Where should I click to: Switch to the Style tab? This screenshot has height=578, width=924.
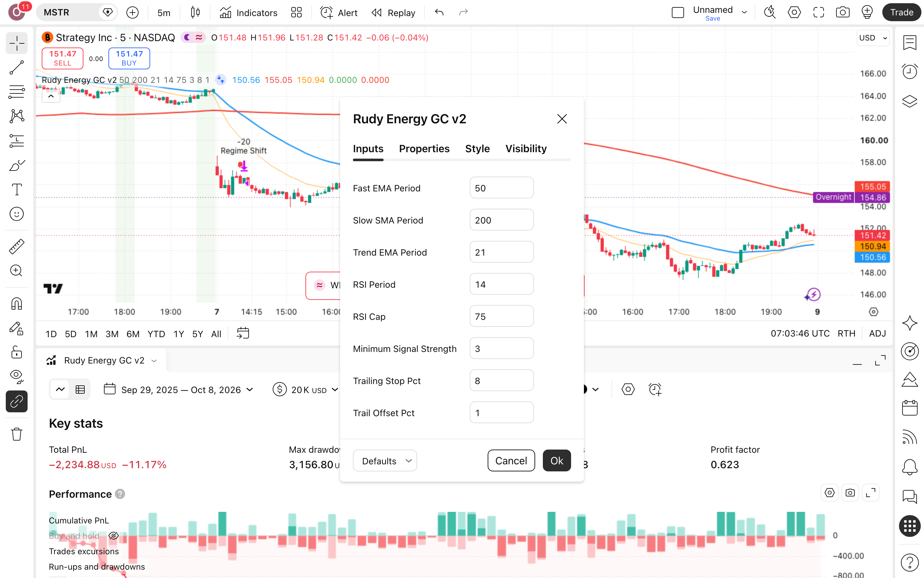pyautogui.click(x=477, y=148)
